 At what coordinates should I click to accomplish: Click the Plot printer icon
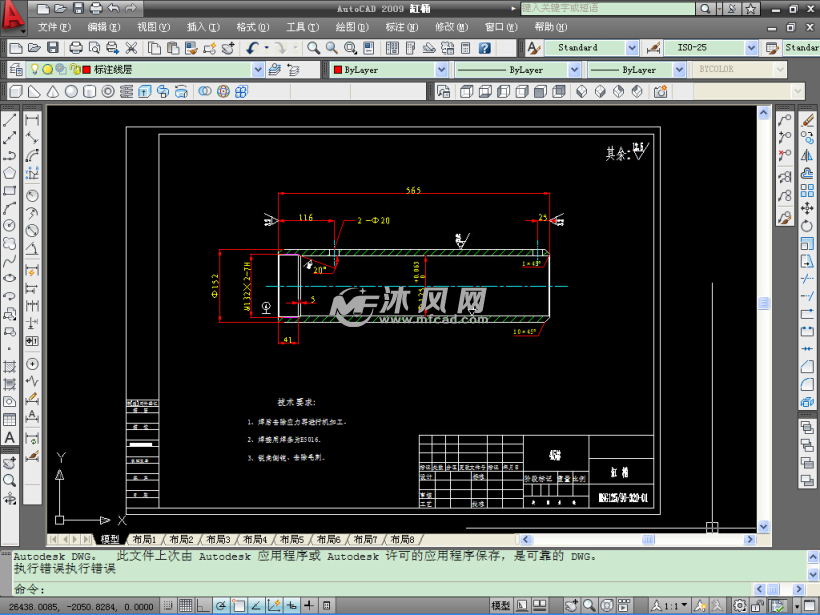click(76, 48)
